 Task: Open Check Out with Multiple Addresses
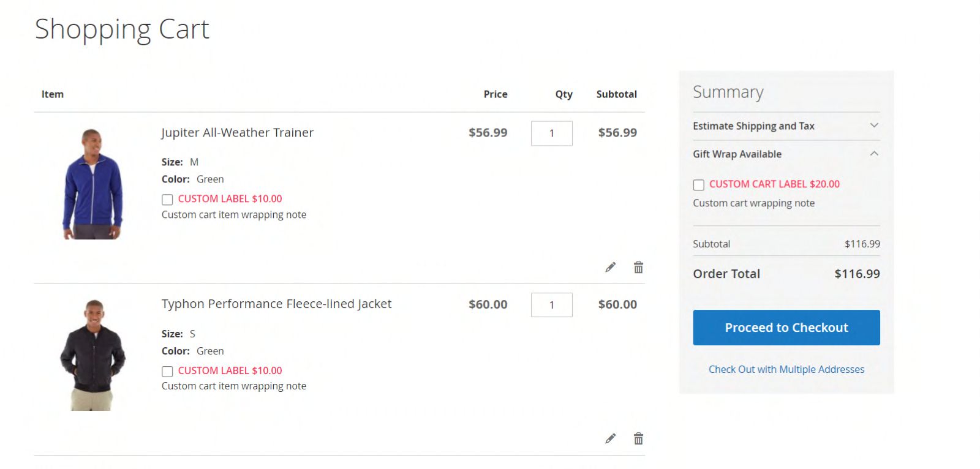pyautogui.click(x=786, y=369)
